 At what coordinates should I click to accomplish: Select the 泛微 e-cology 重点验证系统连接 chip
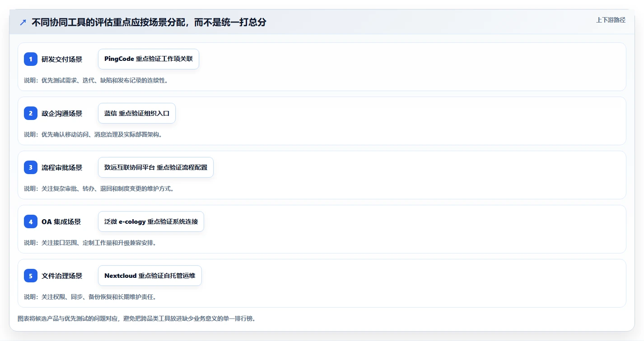pyautogui.click(x=151, y=221)
